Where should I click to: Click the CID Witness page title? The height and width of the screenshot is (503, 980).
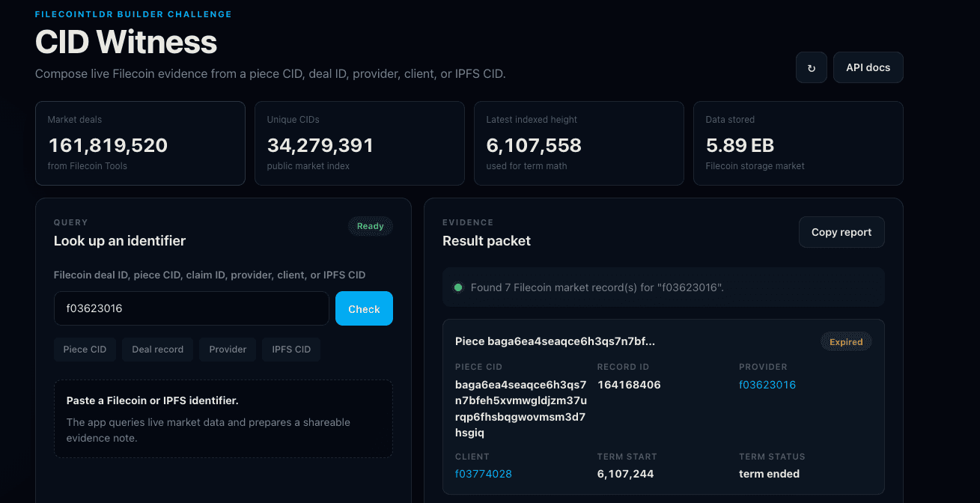click(x=126, y=42)
